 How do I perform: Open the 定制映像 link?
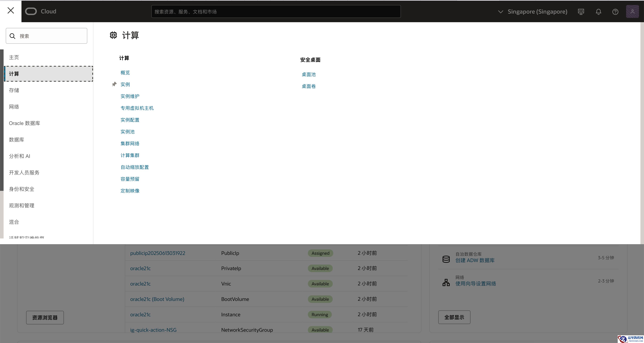pyautogui.click(x=130, y=191)
